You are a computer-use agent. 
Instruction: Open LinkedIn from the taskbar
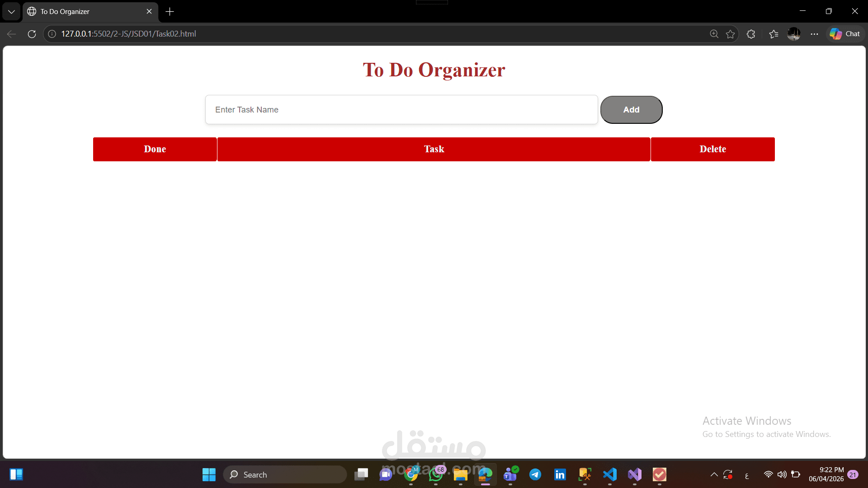tap(560, 474)
